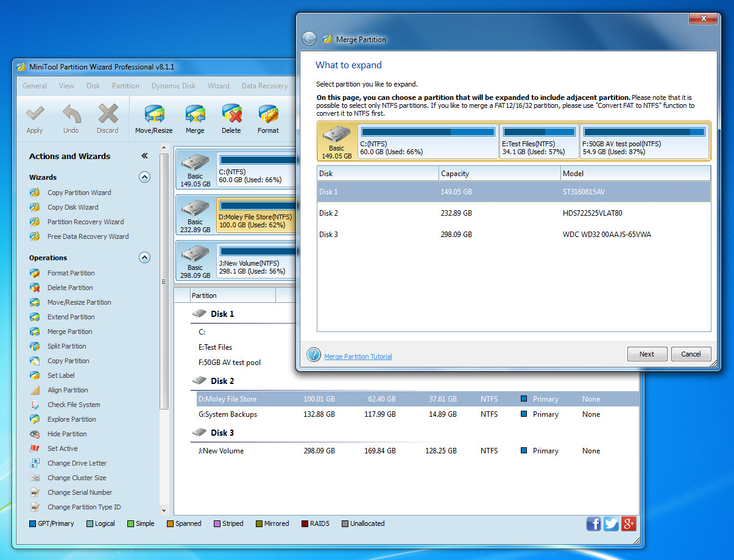Choose Merge Partition in Operations list
Image resolution: width=734 pixels, height=560 pixels.
69,331
